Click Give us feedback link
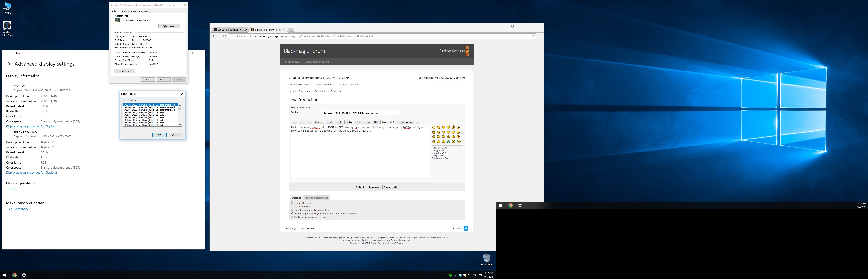The width and height of the screenshot is (868, 279). tap(17, 209)
